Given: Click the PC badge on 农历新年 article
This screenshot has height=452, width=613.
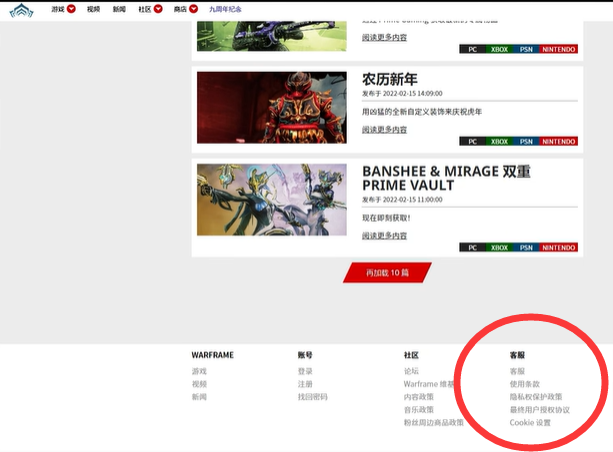Looking at the screenshot, I should [x=472, y=142].
